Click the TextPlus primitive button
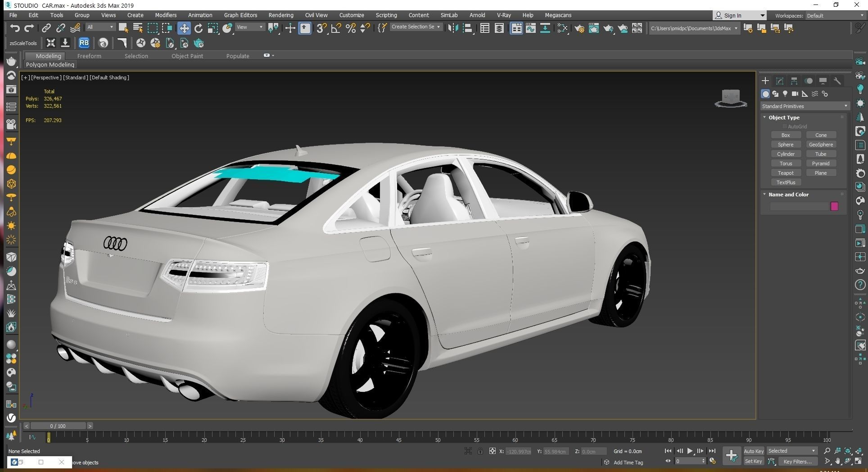The width and height of the screenshot is (868, 472). point(786,182)
